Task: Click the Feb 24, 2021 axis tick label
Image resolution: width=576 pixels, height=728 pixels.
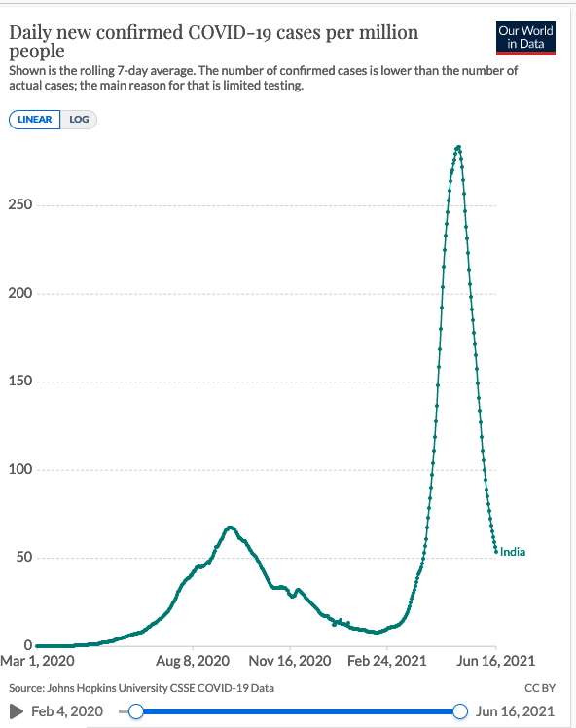Action: coord(387,661)
